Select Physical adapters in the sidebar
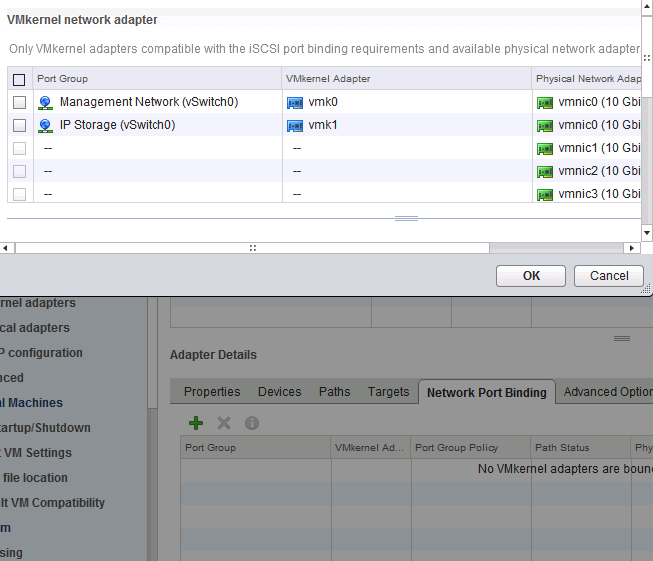The image size is (653, 561). point(35,328)
